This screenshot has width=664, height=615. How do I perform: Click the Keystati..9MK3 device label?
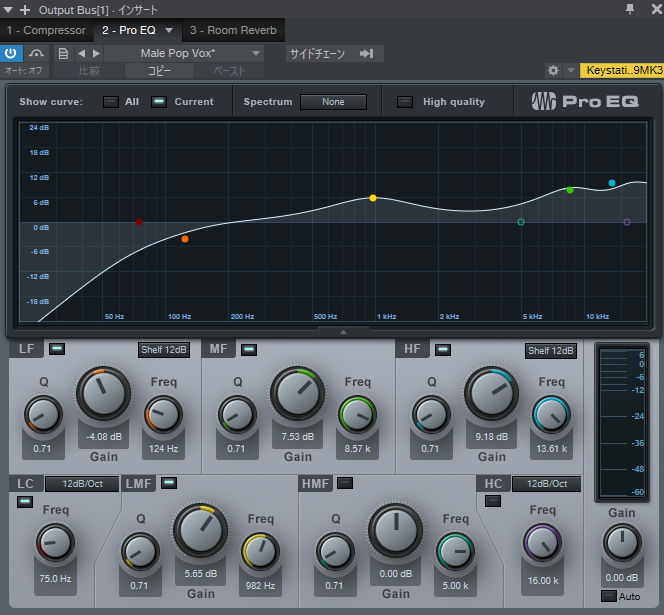pos(622,70)
